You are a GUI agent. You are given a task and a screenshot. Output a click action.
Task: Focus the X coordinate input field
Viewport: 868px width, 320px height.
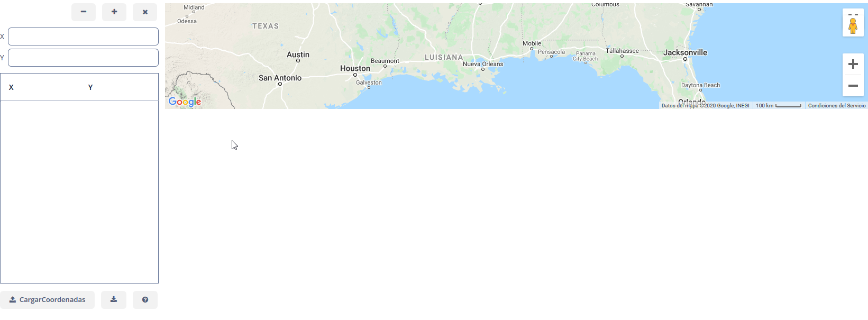[83, 36]
